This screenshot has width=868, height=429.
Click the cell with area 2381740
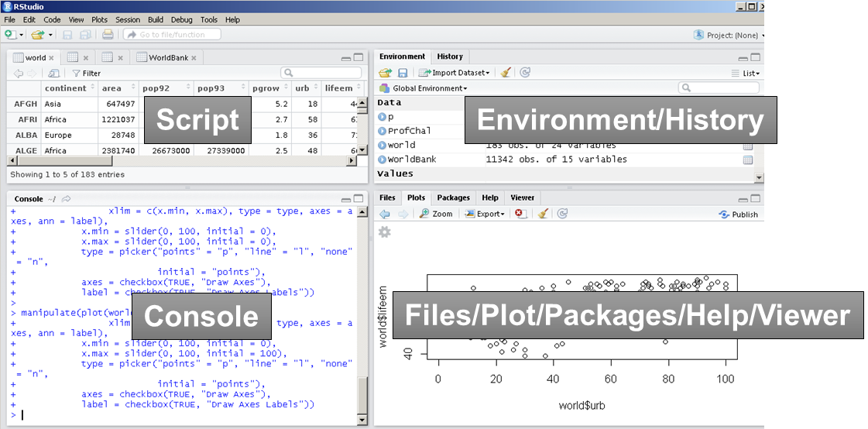[x=118, y=150]
